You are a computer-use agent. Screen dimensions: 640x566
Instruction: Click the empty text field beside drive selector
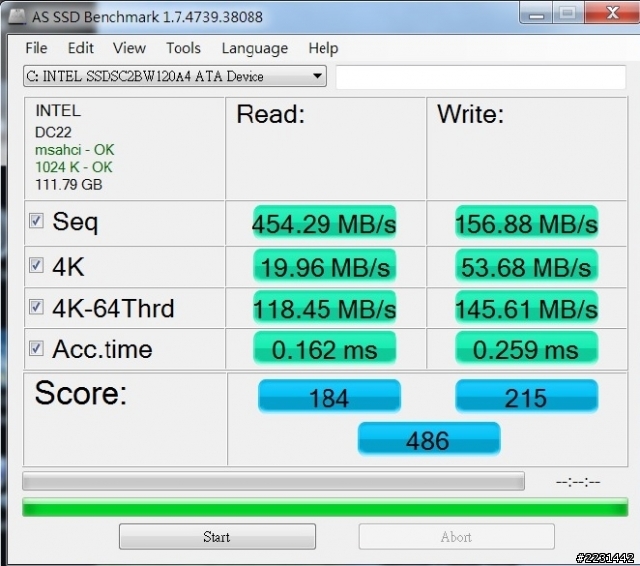480,76
